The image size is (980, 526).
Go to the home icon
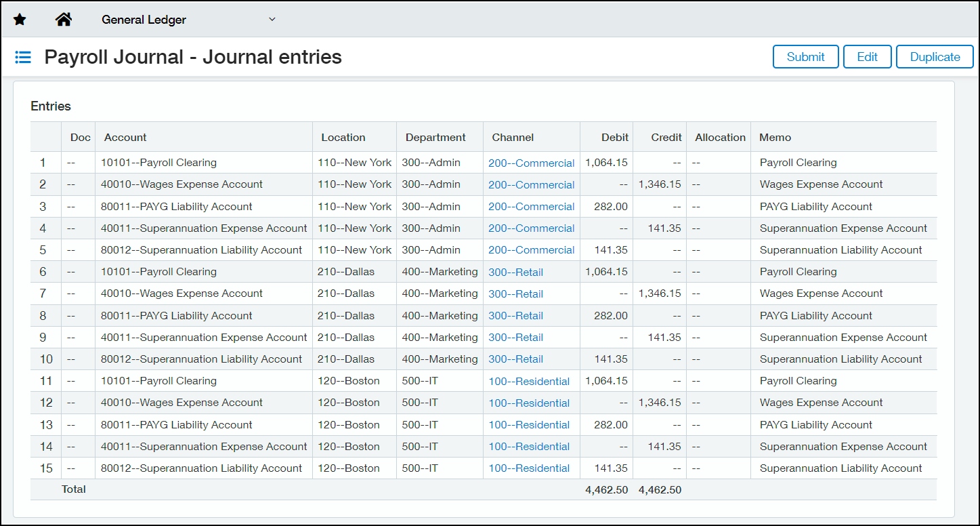(64, 20)
